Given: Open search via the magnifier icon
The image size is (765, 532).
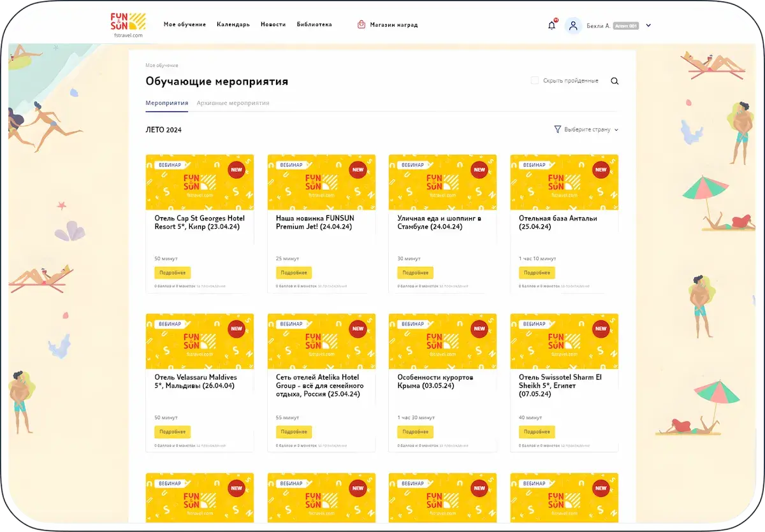Looking at the screenshot, I should (614, 81).
